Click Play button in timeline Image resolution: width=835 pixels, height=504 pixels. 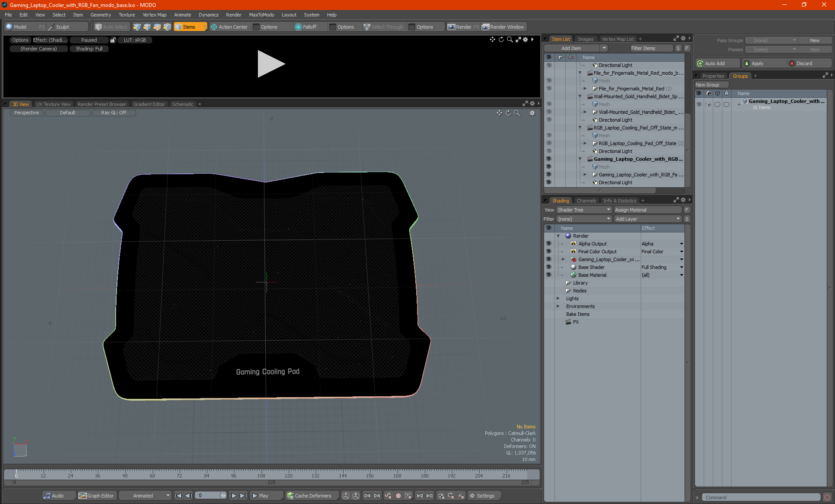point(266,496)
